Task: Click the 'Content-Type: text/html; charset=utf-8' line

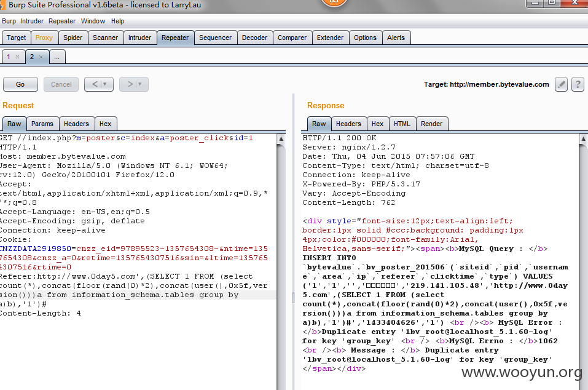Action: [x=396, y=165]
